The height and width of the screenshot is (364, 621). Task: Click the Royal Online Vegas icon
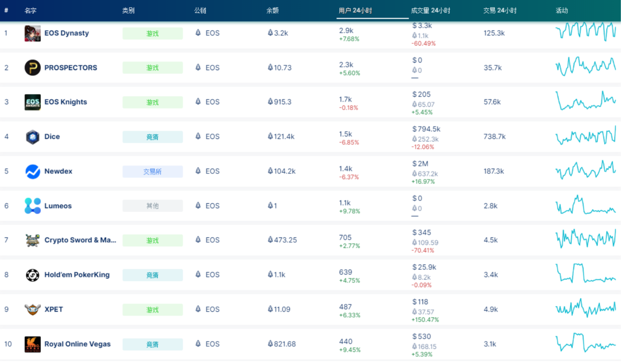point(33,344)
